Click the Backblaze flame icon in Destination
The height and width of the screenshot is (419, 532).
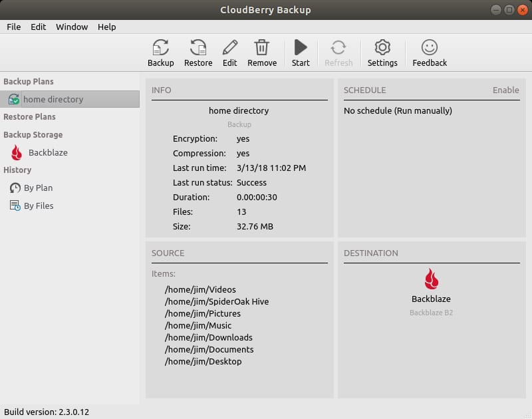(432, 279)
